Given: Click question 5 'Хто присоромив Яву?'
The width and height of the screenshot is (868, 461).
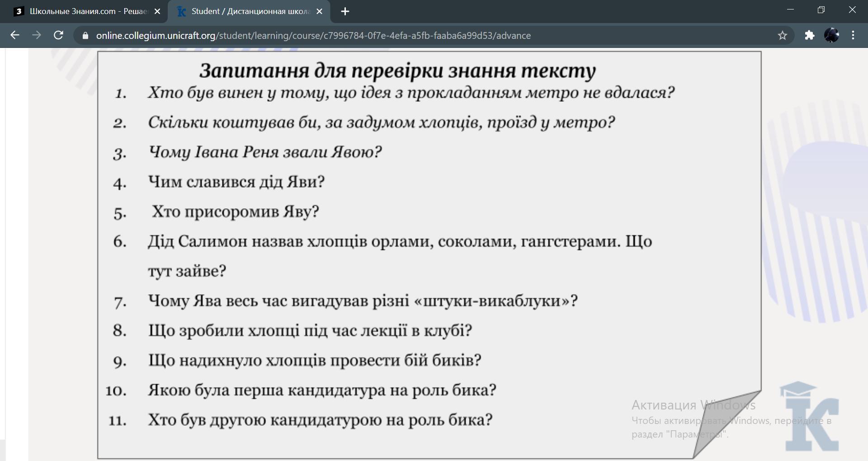Looking at the screenshot, I should tap(235, 212).
